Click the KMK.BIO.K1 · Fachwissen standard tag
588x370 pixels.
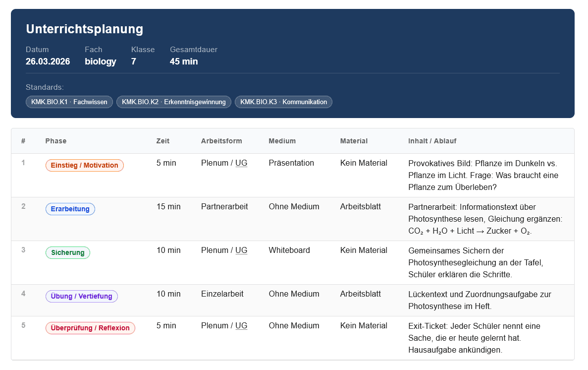tap(69, 102)
